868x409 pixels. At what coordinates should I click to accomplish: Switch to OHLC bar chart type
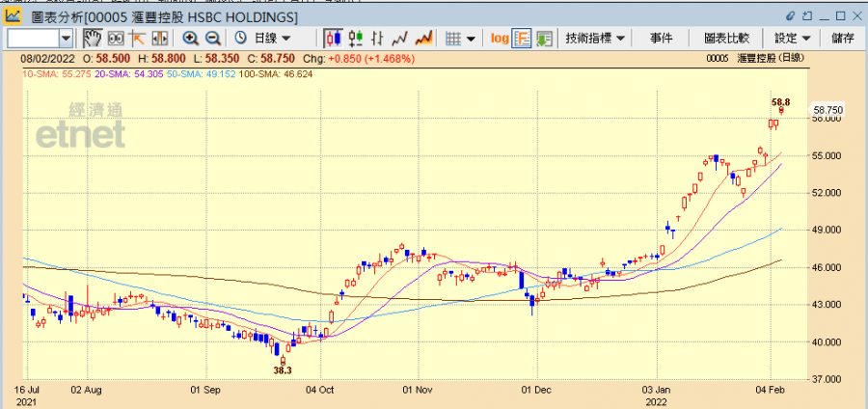[378, 39]
